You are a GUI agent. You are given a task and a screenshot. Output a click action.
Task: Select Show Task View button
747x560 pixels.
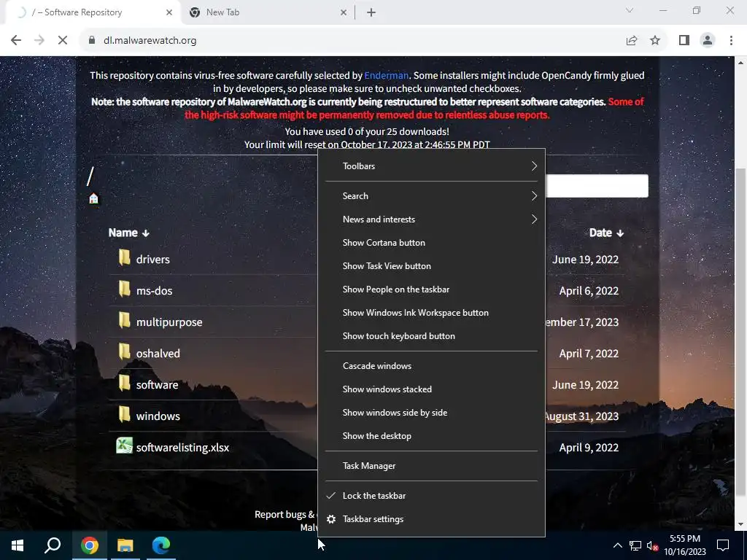click(431, 266)
